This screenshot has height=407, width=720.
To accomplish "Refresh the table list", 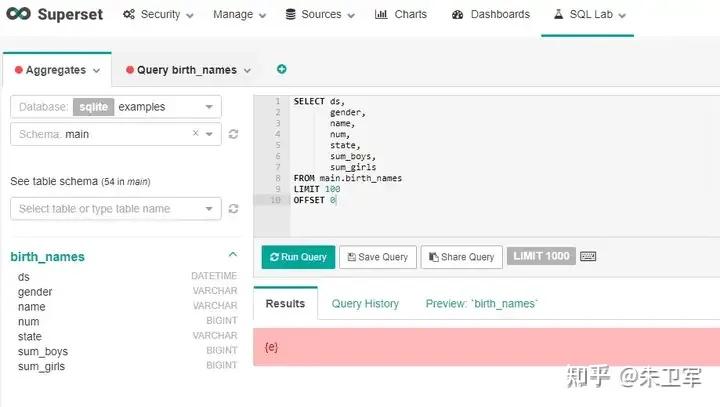I will pyautogui.click(x=233, y=209).
